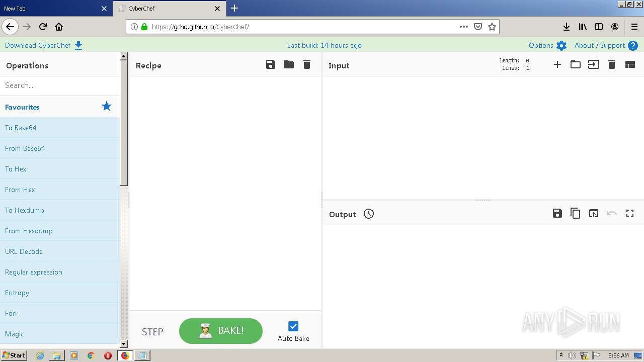This screenshot has height=362, width=644.
Task: Open About / Support help icon
Action: [x=633, y=46]
